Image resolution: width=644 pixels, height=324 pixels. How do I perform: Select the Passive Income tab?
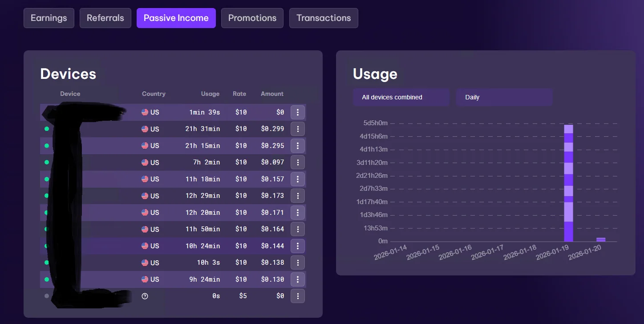point(176,18)
